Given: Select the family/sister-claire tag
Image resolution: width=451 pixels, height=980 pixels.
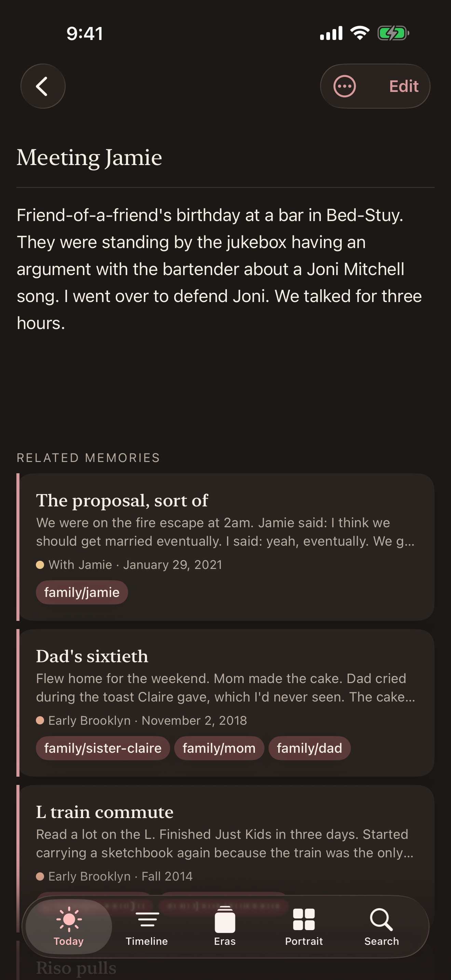Looking at the screenshot, I should point(102,748).
